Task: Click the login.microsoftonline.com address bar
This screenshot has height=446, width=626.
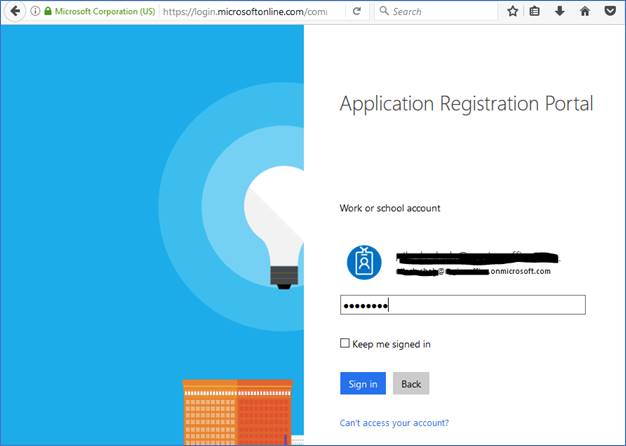Action: point(245,12)
